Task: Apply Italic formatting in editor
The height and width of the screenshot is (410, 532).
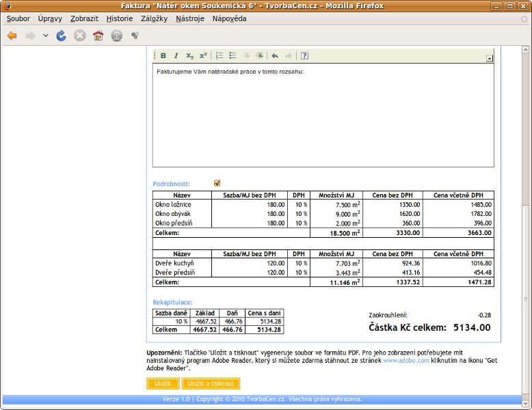Action: [176, 55]
